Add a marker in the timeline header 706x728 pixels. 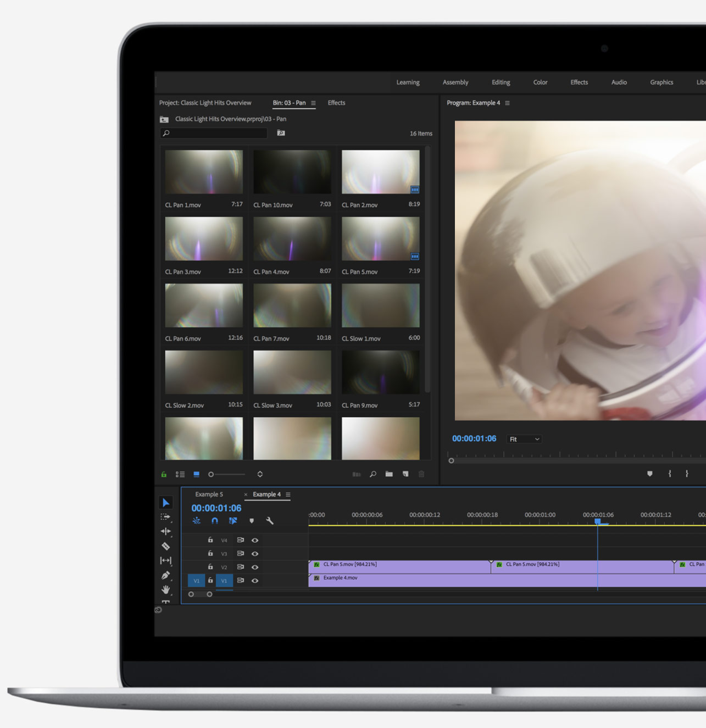252,521
